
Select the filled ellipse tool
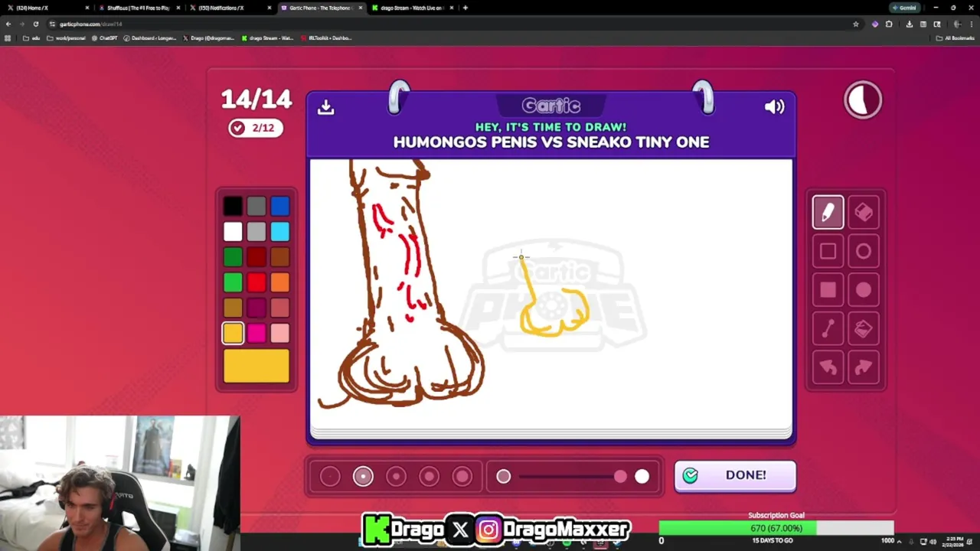point(864,290)
